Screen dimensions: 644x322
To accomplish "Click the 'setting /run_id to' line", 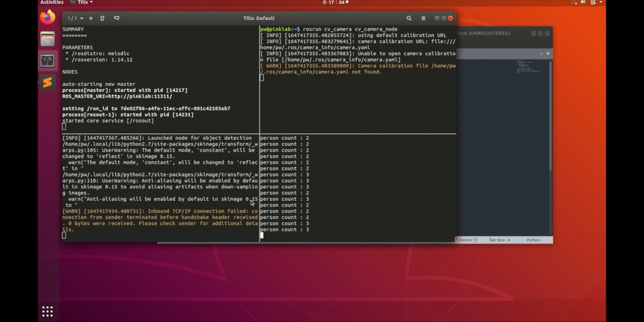I will click(146, 108).
